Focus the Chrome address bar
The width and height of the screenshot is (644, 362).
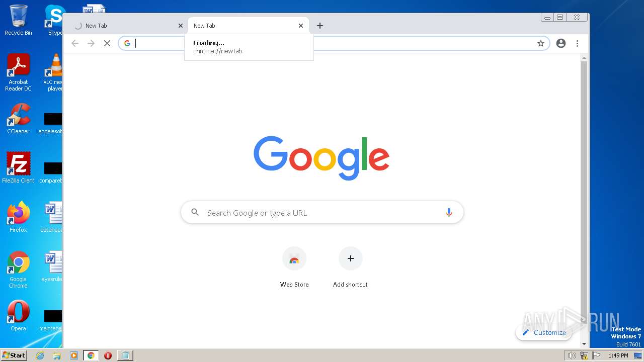click(x=334, y=43)
